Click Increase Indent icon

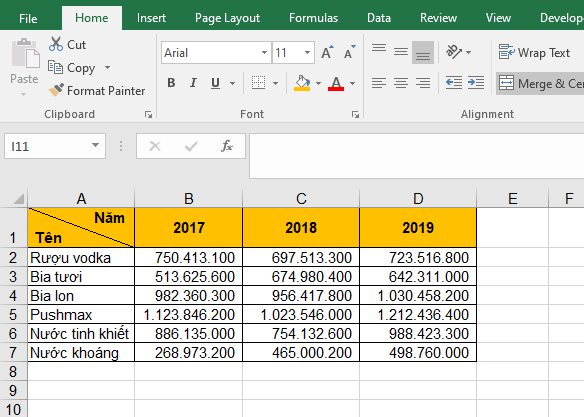click(476, 83)
